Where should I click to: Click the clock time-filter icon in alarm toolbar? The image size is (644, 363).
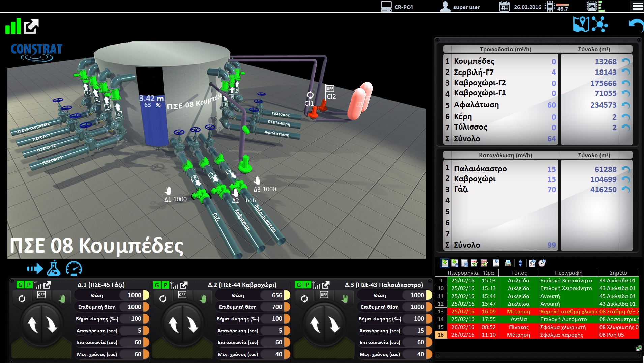click(x=542, y=263)
